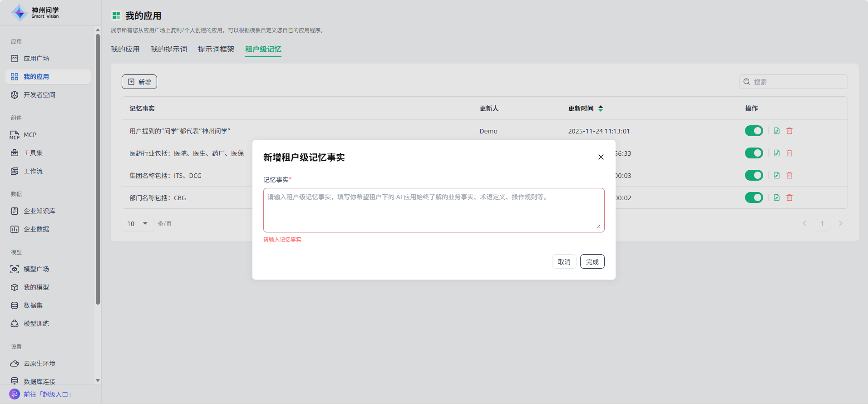Go to 企业知识库 in sidebar
This screenshot has width=868, height=404.
point(39,211)
